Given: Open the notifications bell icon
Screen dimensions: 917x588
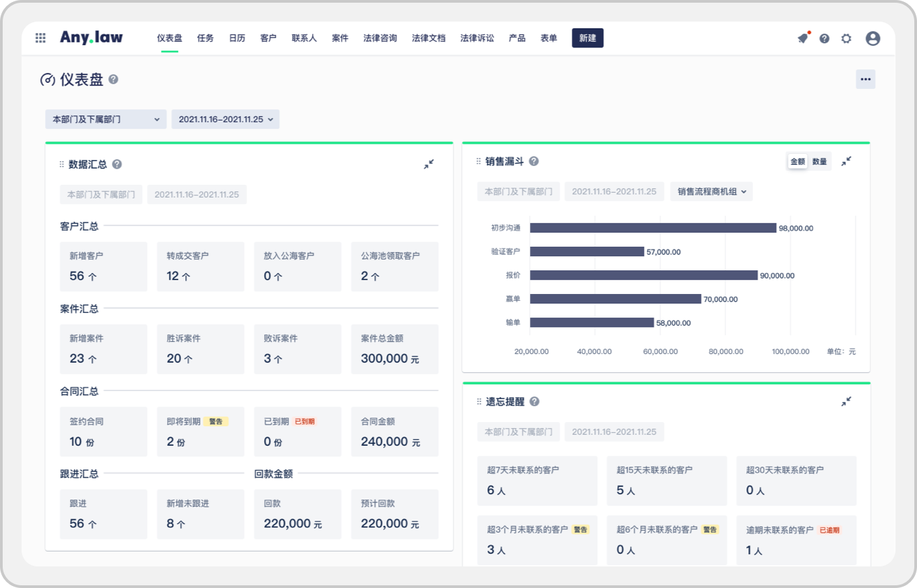Looking at the screenshot, I should pyautogui.click(x=802, y=38).
